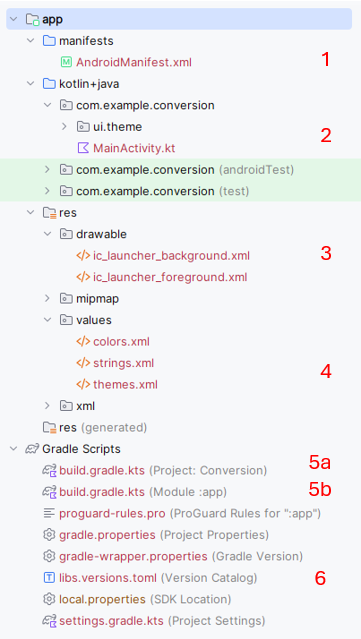
Task: Select the mipmap folder label
Action: point(97,299)
